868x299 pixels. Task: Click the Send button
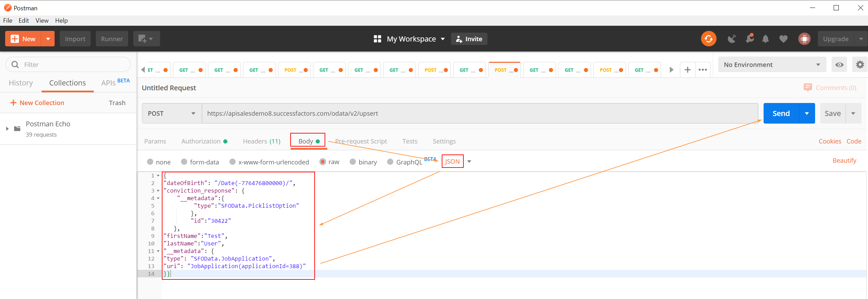[781, 113]
